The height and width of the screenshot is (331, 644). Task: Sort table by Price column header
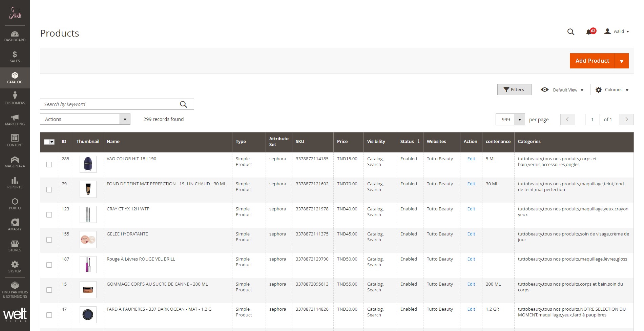348,142
